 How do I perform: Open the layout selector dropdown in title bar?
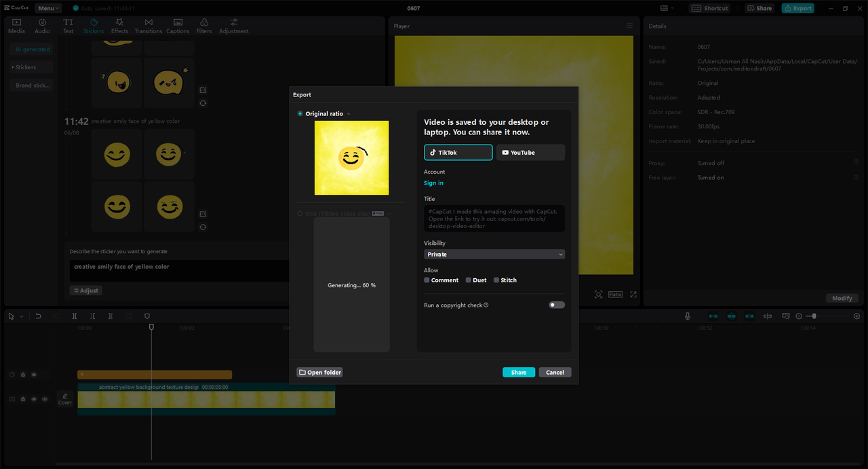tap(668, 8)
